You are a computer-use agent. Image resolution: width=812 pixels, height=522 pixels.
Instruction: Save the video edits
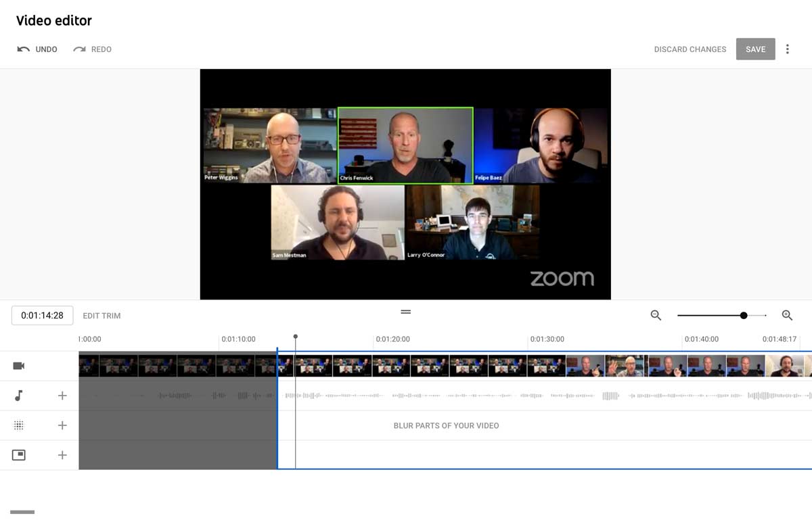point(756,49)
